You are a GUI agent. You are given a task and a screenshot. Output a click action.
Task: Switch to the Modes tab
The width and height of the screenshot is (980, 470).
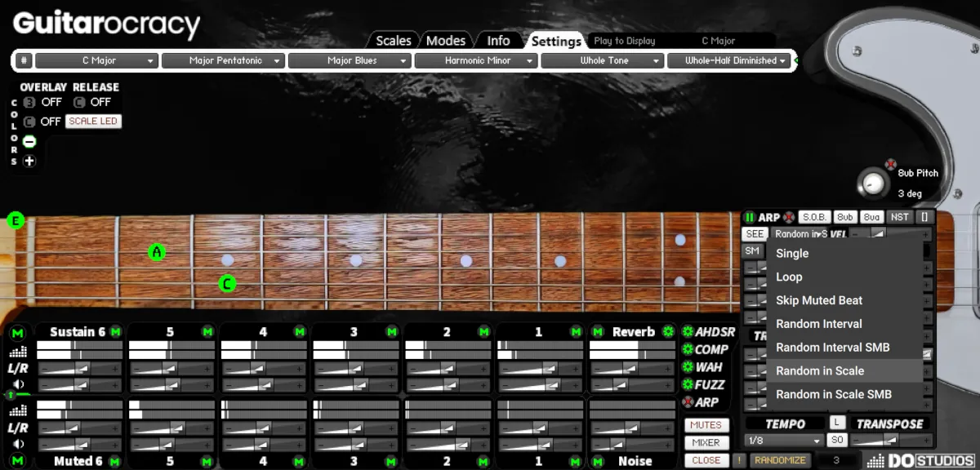point(446,40)
